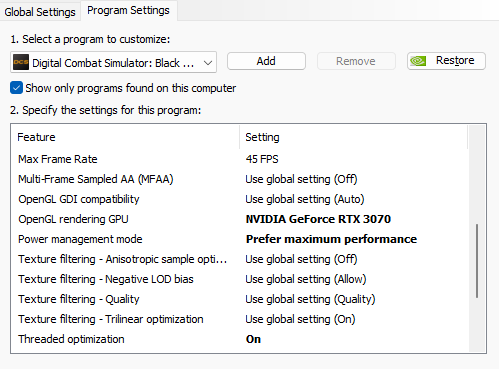
Task: Uncheck Show only programs found on this computer
Action: click(16, 88)
